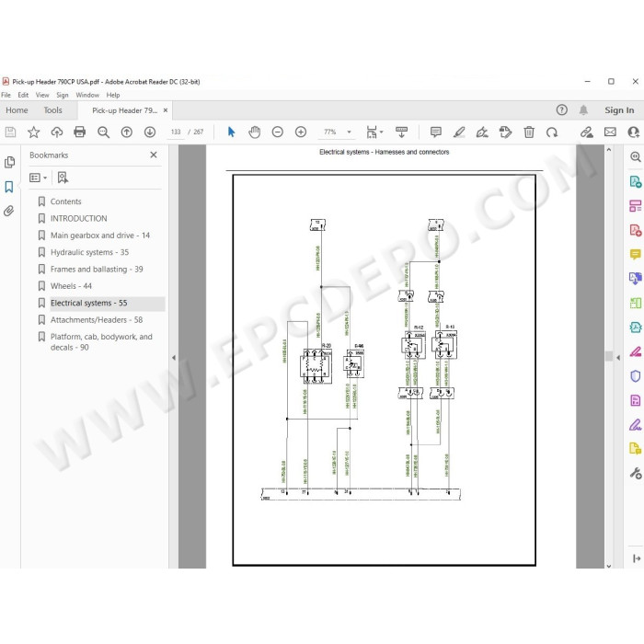Activate the Hand pan tool
This screenshot has height=644, width=644.
point(255,132)
